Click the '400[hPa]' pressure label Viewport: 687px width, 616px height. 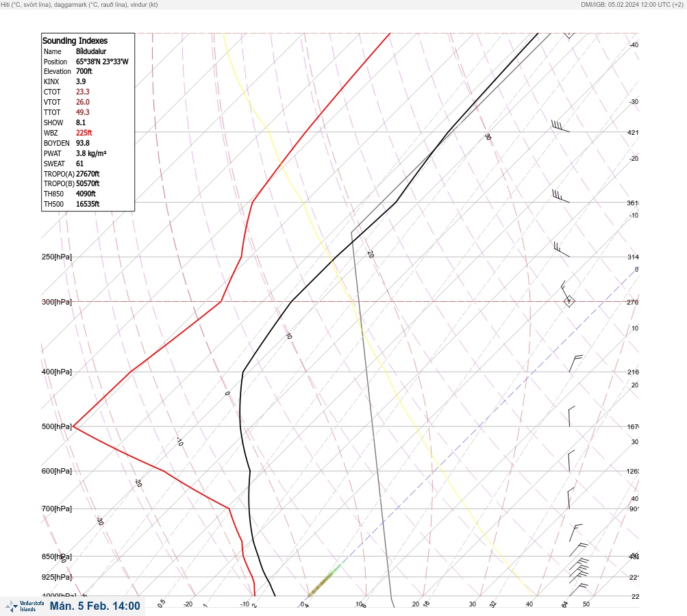click(57, 372)
